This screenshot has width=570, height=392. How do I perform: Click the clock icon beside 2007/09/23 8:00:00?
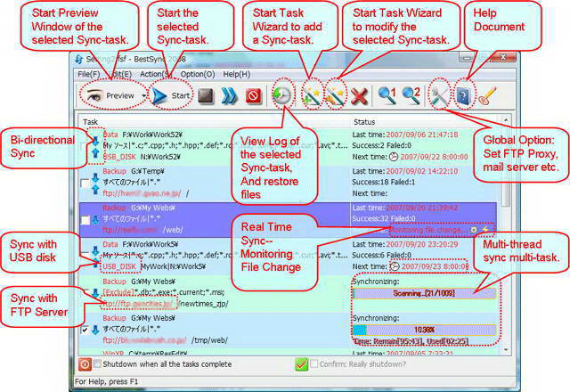click(395, 266)
